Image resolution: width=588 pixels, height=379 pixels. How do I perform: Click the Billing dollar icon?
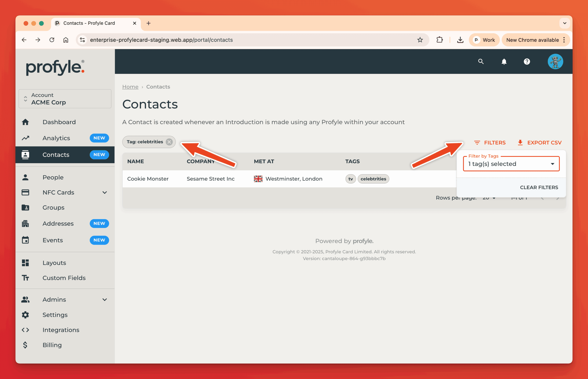point(25,345)
